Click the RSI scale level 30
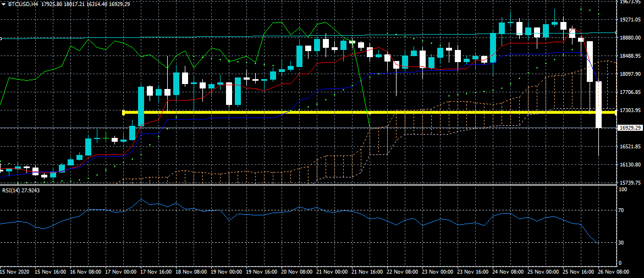644x278 pixels. point(622,242)
